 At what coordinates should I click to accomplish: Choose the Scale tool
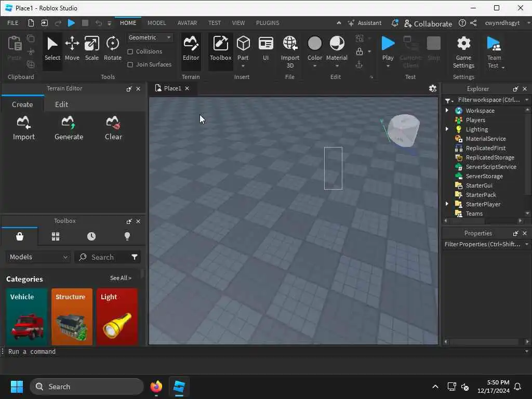pos(91,49)
